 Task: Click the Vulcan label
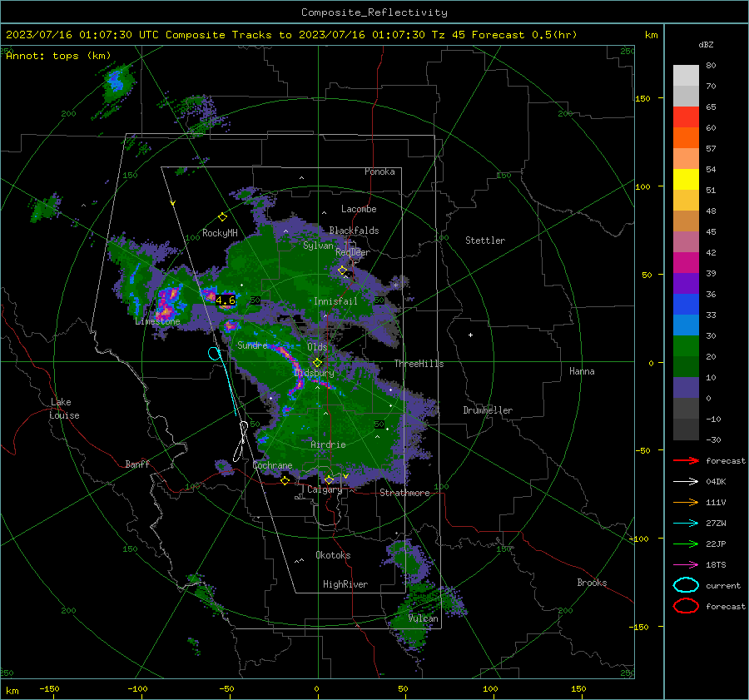click(423, 618)
